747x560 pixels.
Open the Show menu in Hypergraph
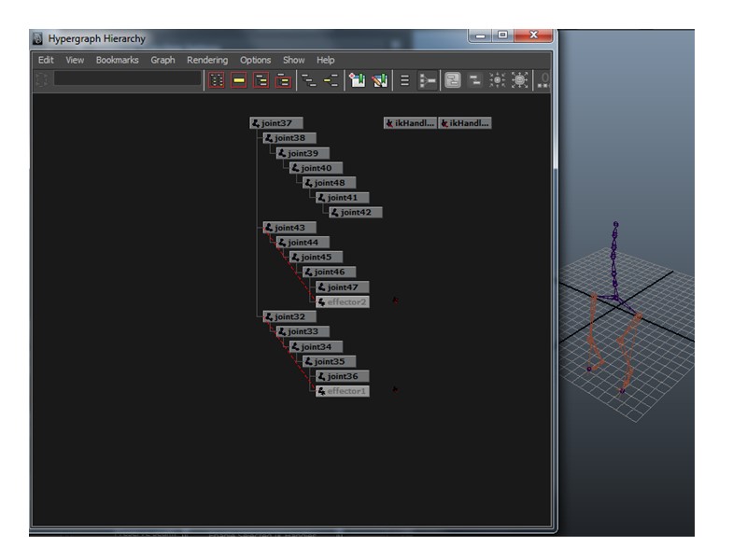pos(293,60)
